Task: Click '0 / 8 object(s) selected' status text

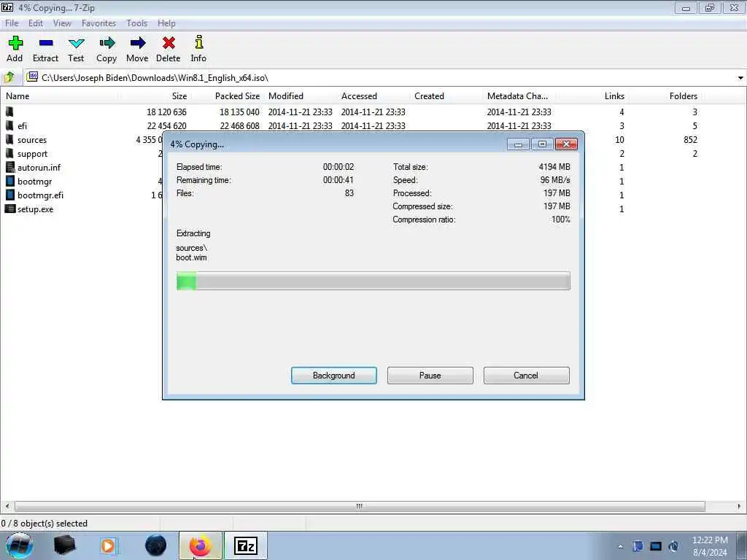Action: click(x=44, y=524)
